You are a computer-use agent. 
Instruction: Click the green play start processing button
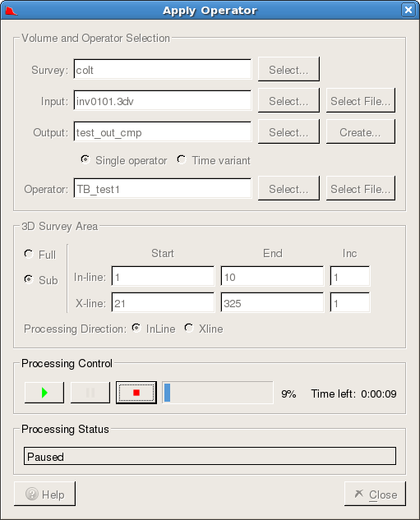(x=44, y=393)
